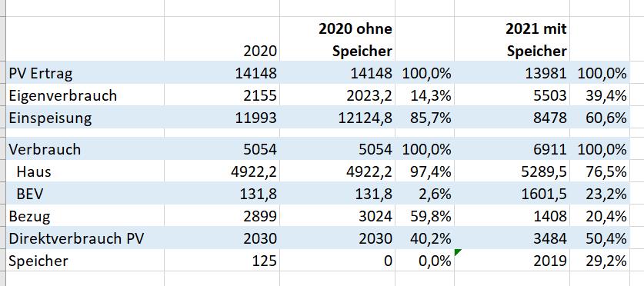
Task: Select the Verbrauch row label
Action: click(x=85, y=149)
